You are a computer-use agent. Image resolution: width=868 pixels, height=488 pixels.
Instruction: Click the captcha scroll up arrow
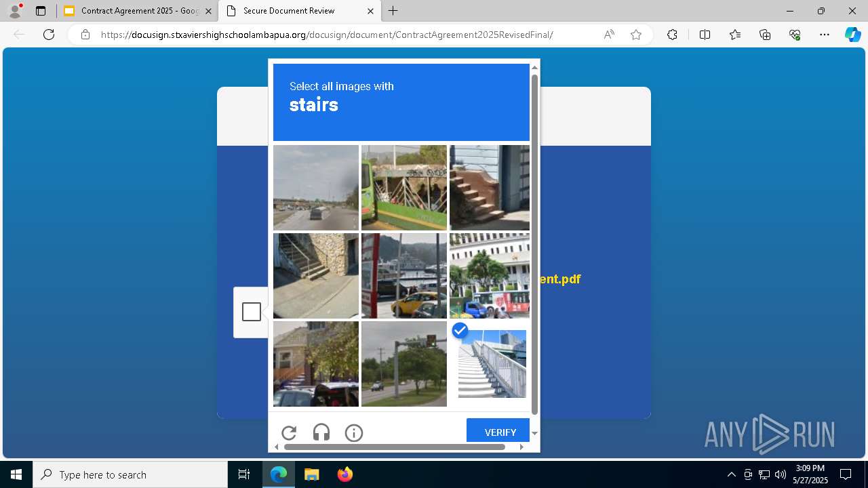[x=534, y=67]
